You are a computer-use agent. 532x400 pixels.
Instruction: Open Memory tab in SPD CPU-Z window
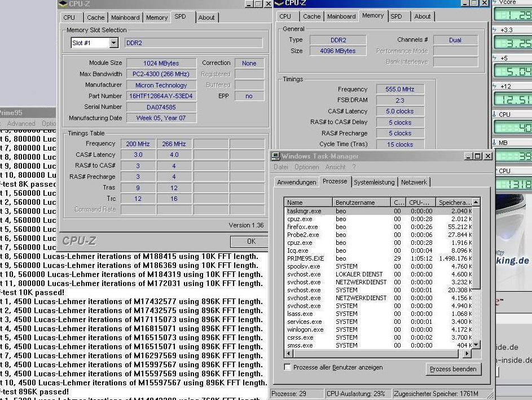point(157,17)
